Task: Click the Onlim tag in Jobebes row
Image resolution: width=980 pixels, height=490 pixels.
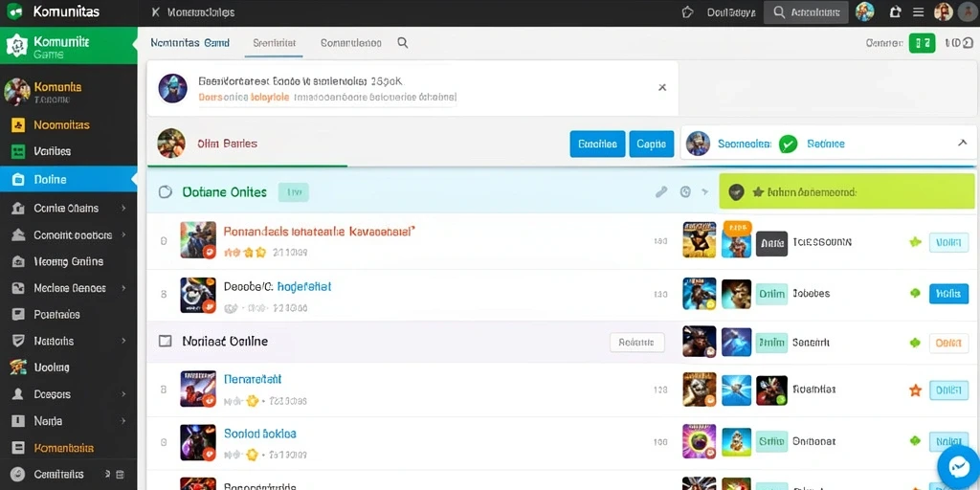Action: coord(771,293)
